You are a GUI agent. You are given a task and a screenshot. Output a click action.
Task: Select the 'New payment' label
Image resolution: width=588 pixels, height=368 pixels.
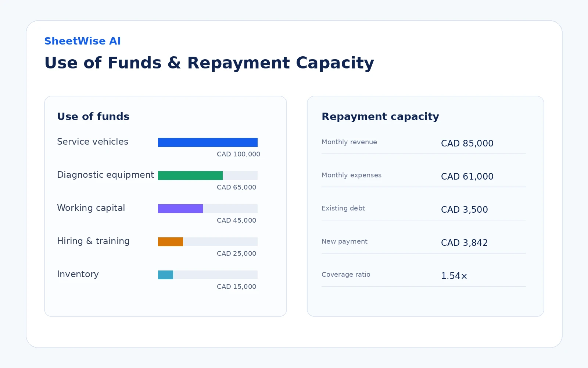(344, 241)
